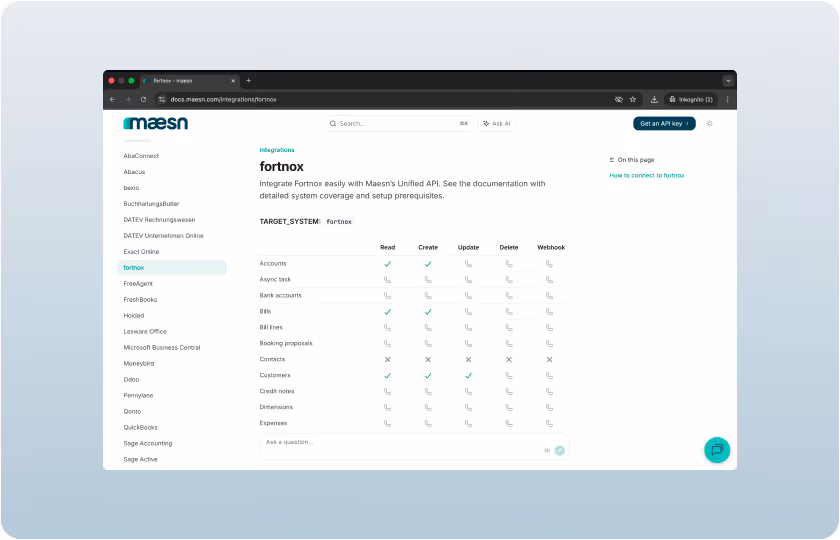Click the Credit notes Create phone icon
The width and height of the screenshot is (840, 540).
tap(428, 392)
